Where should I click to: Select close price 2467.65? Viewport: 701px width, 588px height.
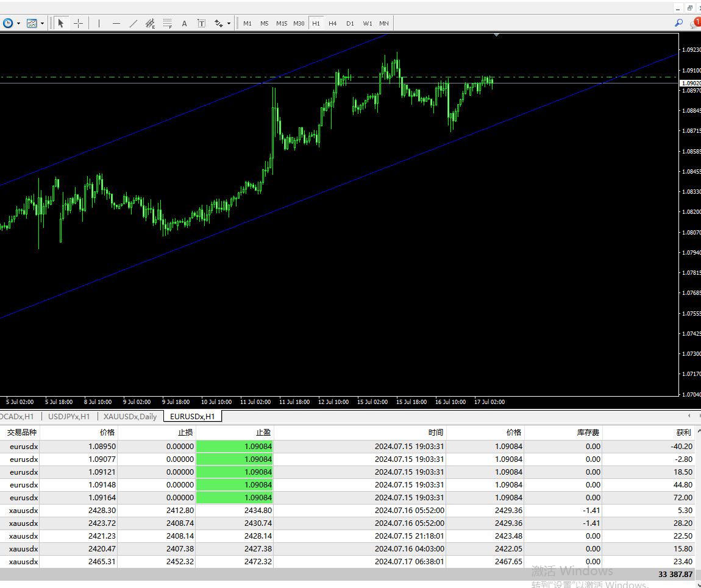pos(509,562)
